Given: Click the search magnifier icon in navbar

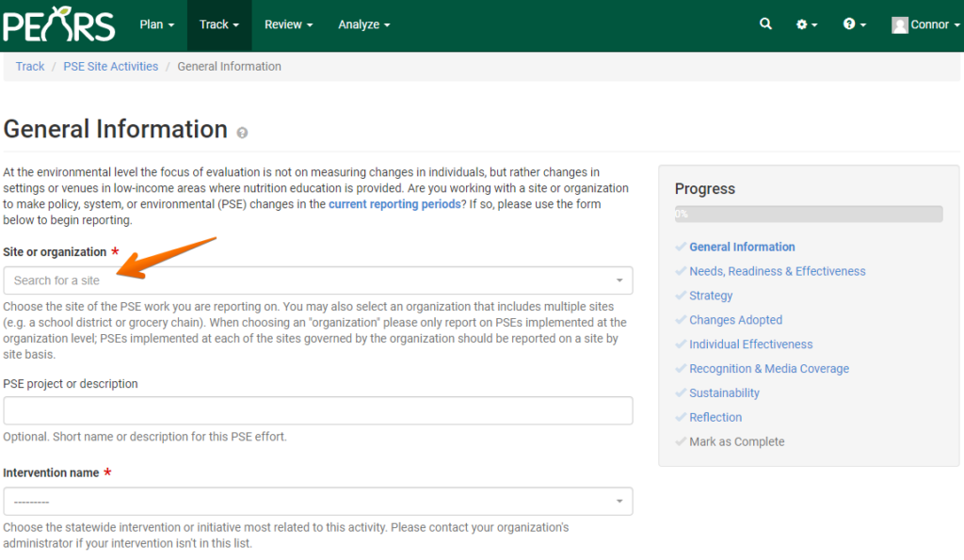Looking at the screenshot, I should [765, 24].
